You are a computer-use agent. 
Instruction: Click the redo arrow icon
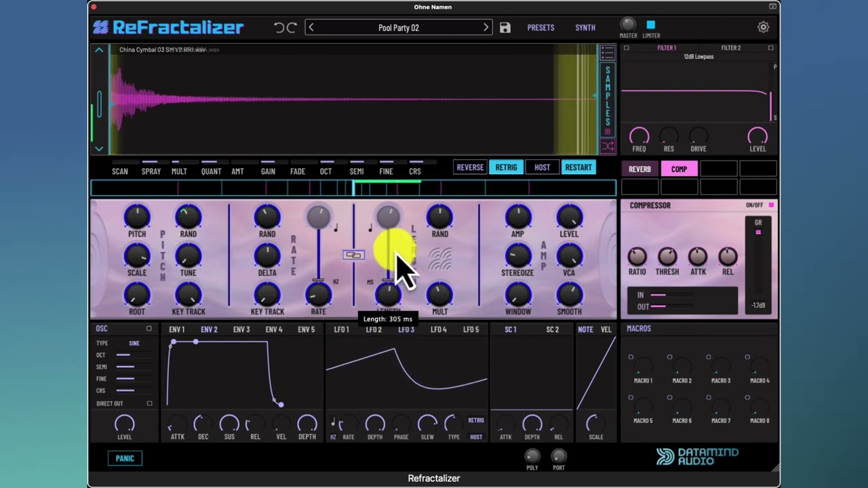click(292, 28)
